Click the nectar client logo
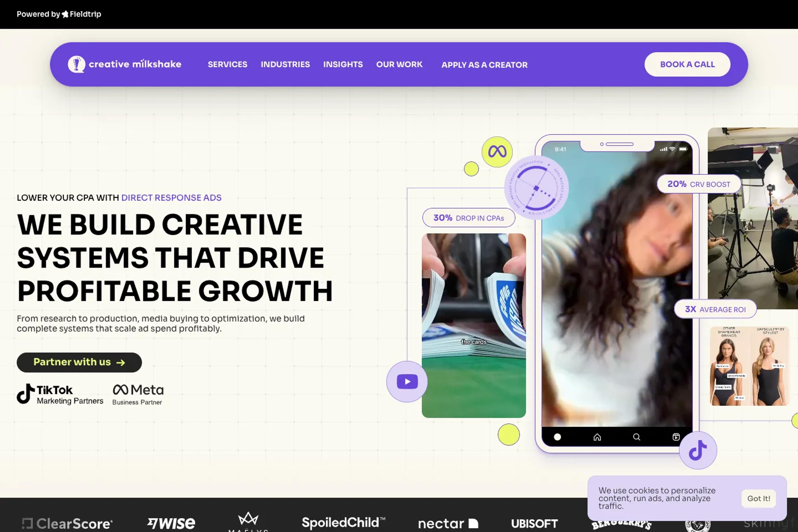The width and height of the screenshot is (798, 532). coord(448,523)
